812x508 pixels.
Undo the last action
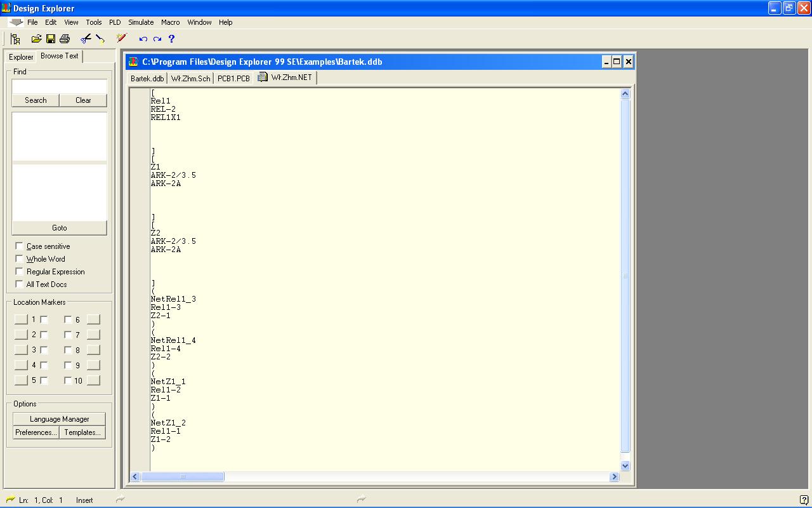pos(143,39)
